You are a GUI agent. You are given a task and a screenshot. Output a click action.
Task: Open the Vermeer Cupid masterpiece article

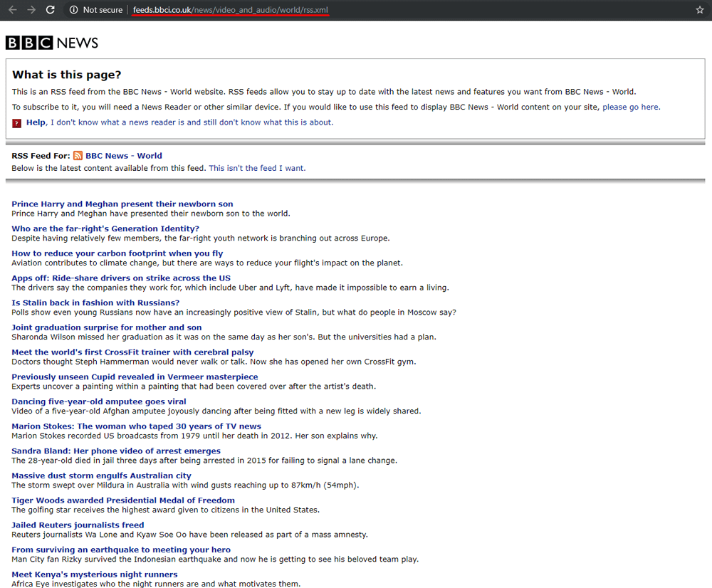pos(135,377)
